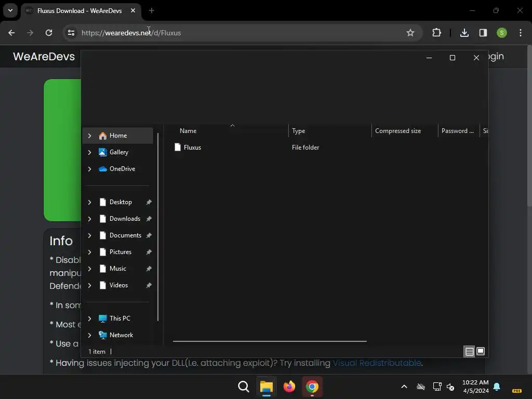
Task: Reload the WeAreDevs page
Action: tap(49, 33)
